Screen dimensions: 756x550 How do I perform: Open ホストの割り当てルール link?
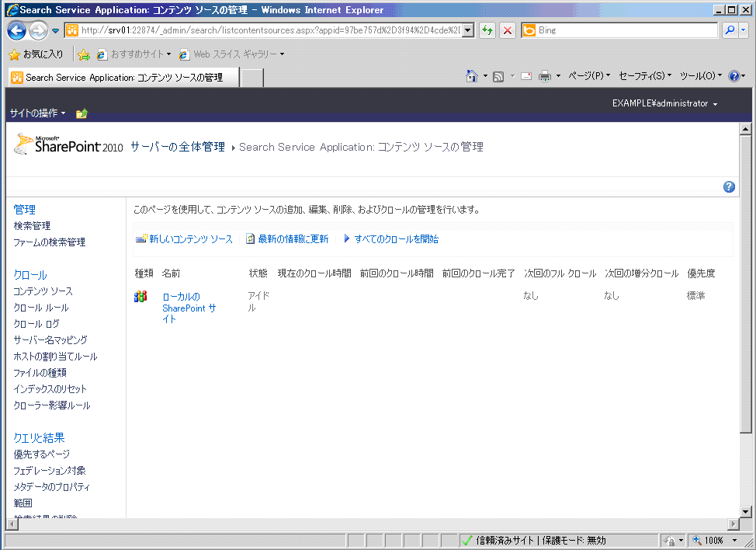(x=55, y=357)
